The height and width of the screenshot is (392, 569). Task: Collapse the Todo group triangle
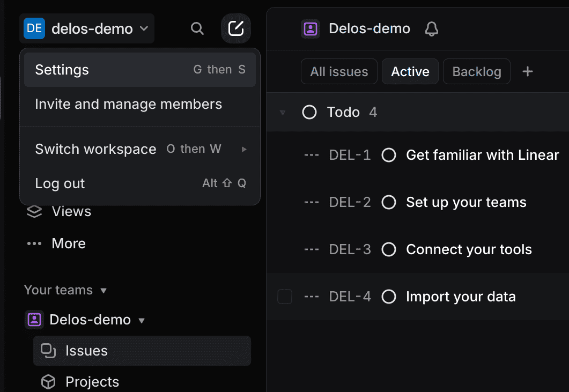(283, 113)
